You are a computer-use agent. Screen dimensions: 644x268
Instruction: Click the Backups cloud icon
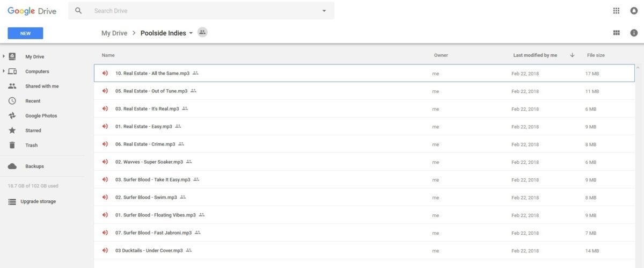click(12, 166)
